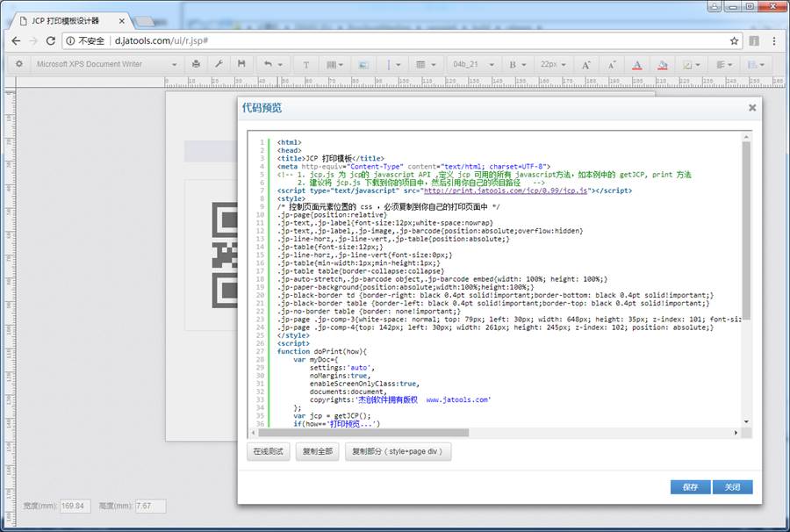Screen dimensions: 790x532
Task: Click the browser forward arrow
Action: pyautogui.click(x=33, y=40)
